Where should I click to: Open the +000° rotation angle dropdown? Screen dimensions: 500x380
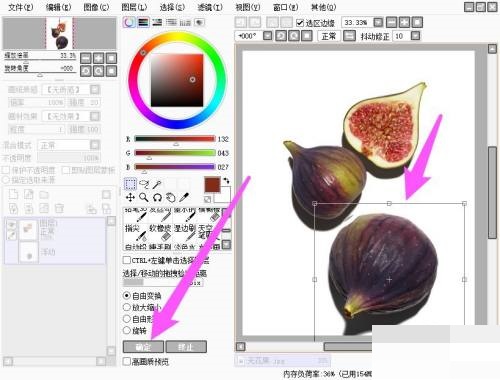point(267,36)
